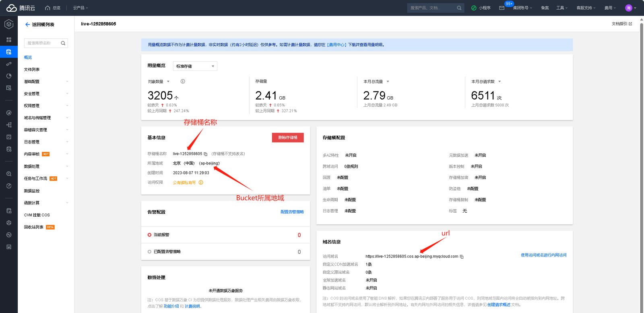Expand 数据处理 in the sidebar

[x=46, y=166]
